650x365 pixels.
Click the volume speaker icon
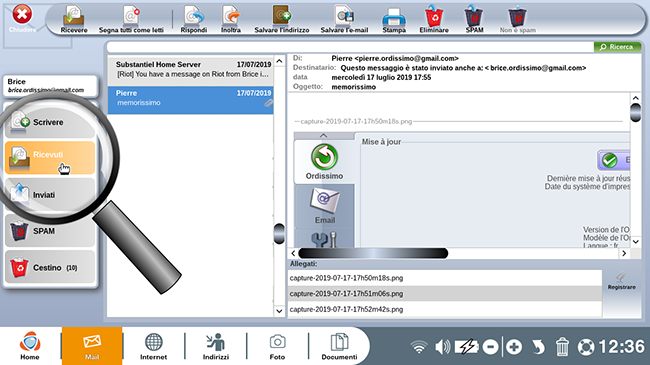442,347
